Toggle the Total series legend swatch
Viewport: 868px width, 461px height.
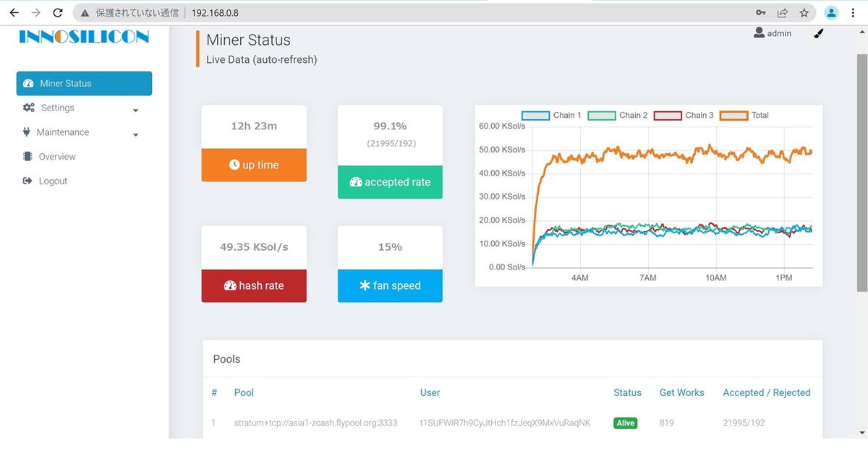tap(733, 115)
